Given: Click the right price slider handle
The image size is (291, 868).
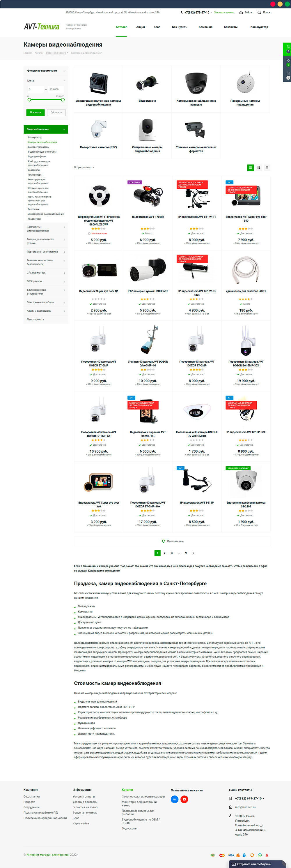Looking at the screenshot, I should pos(63,100).
